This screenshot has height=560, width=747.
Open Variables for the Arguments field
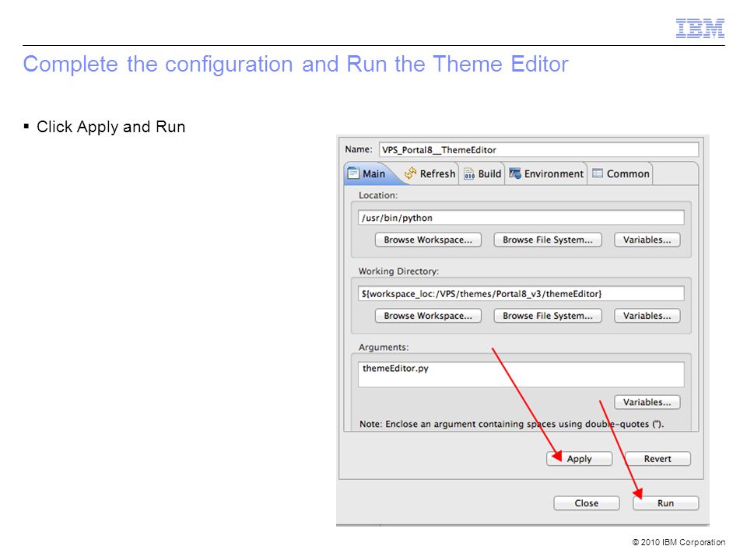pyautogui.click(x=647, y=402)
